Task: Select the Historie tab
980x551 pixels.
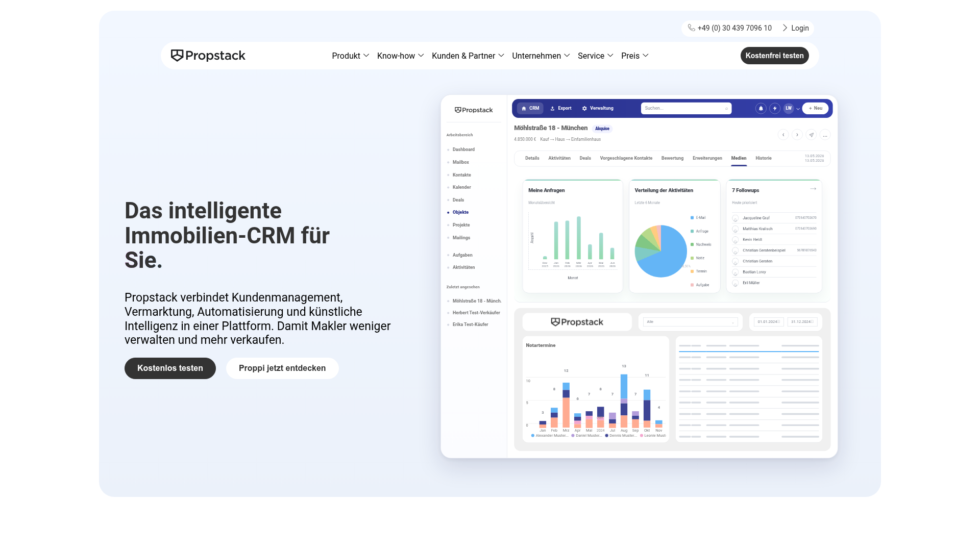Action: pos(764,158)
